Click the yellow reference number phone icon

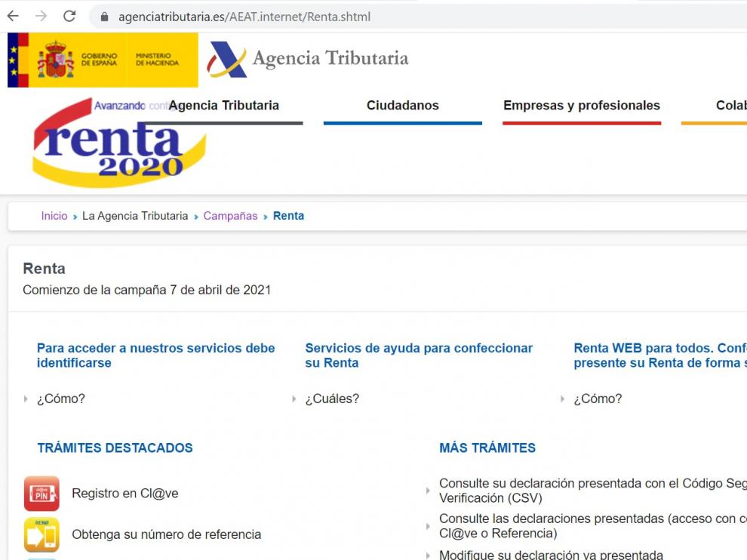coord(42,535)
